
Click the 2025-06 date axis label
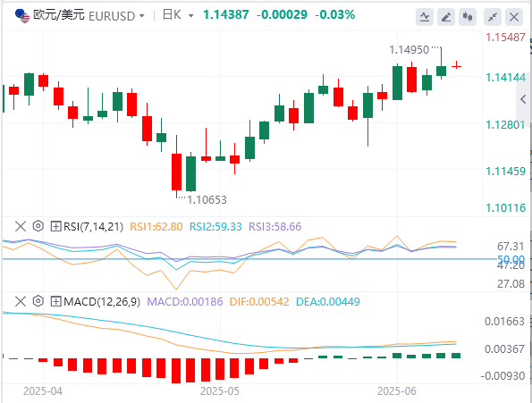click(x=397, y=391)
